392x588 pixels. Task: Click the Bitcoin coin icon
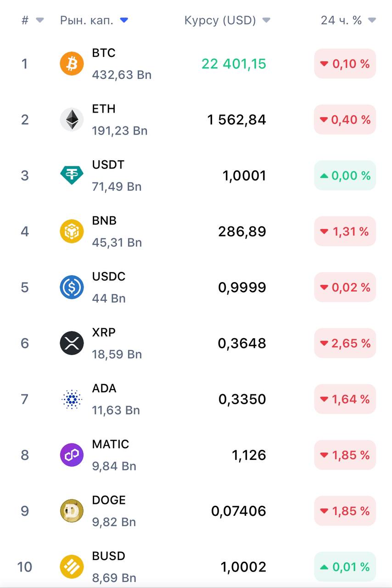[x=72, y=63]
